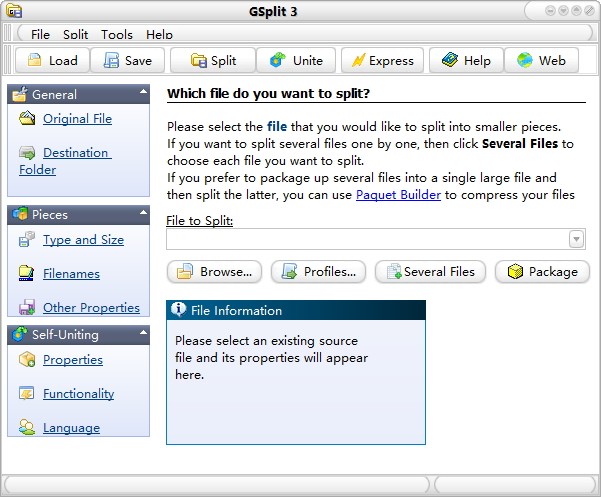Open the Tools menu

point(117,35)
